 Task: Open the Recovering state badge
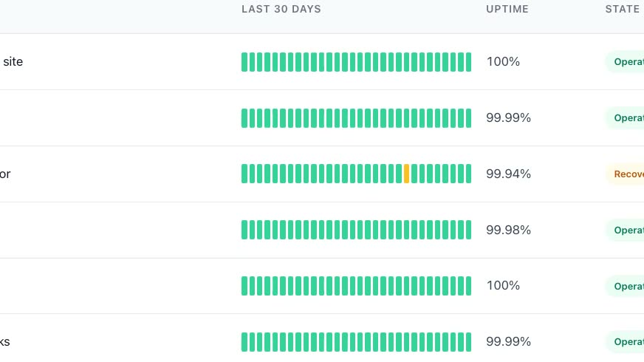(x=625, y=174)
